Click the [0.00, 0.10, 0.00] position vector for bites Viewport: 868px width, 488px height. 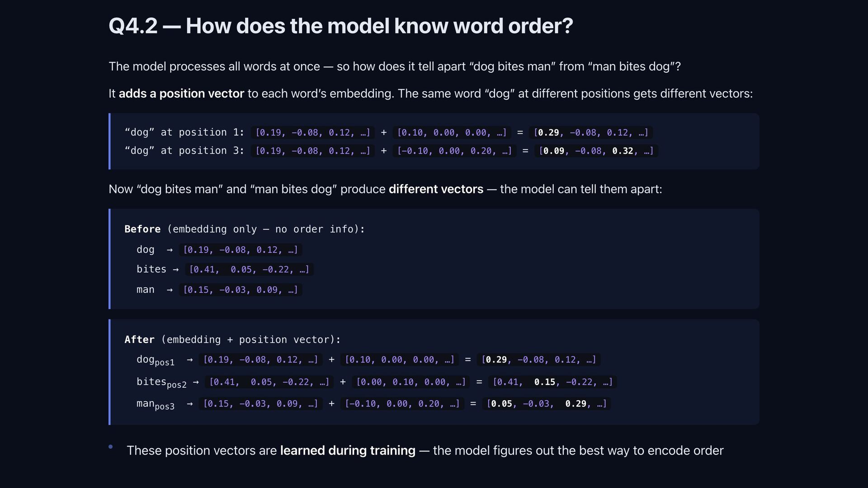coord(410,382)
